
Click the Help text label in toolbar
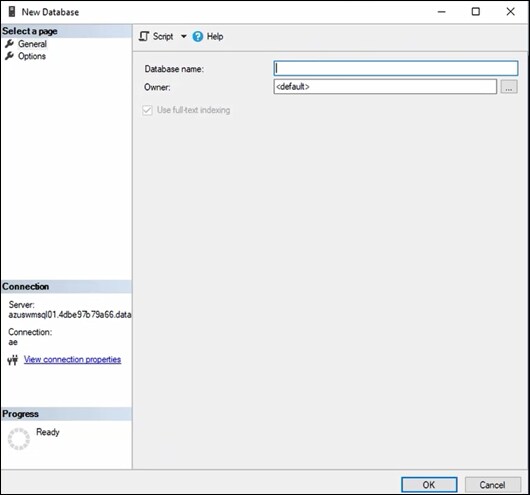tap(215, 37)
